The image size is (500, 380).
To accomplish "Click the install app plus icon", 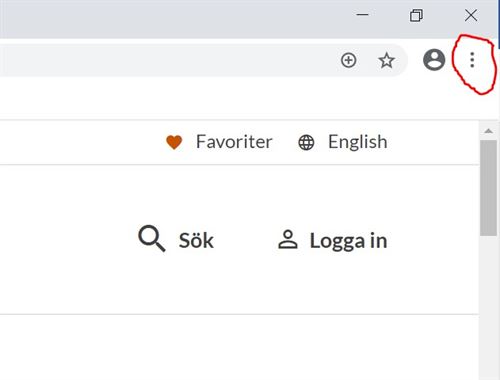I will [348, 60].
